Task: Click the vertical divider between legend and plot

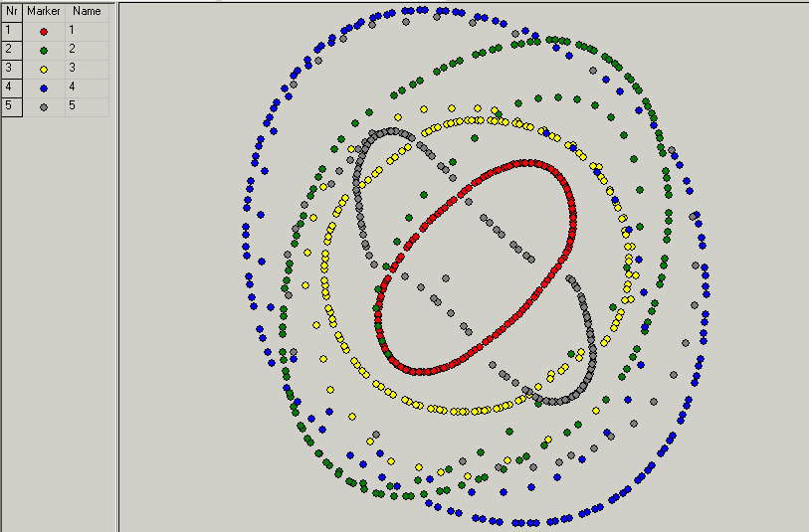Action: 117,298
